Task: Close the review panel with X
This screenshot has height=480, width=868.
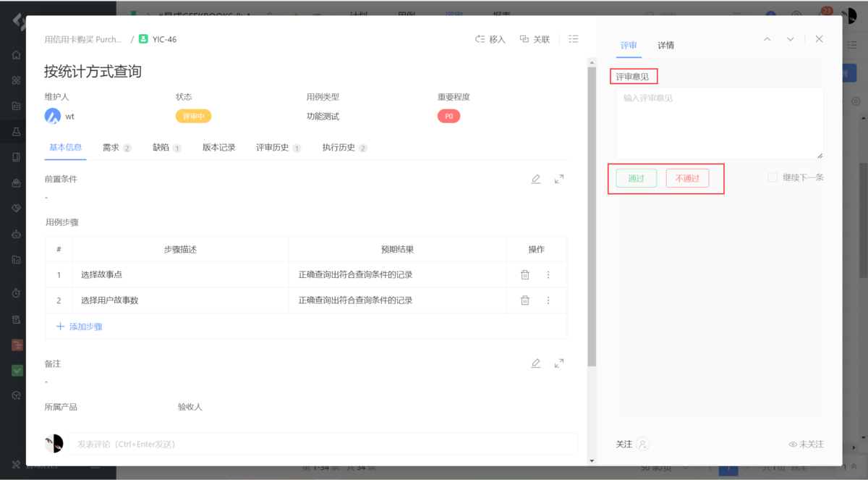Action: (x=819, y=39)
